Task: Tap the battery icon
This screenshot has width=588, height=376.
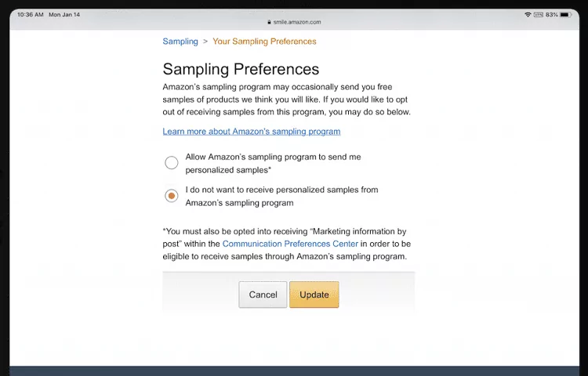Action: click(564, 15)
